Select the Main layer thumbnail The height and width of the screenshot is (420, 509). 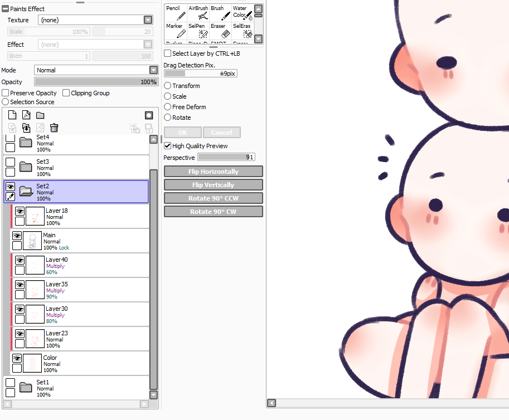point(32,241)
